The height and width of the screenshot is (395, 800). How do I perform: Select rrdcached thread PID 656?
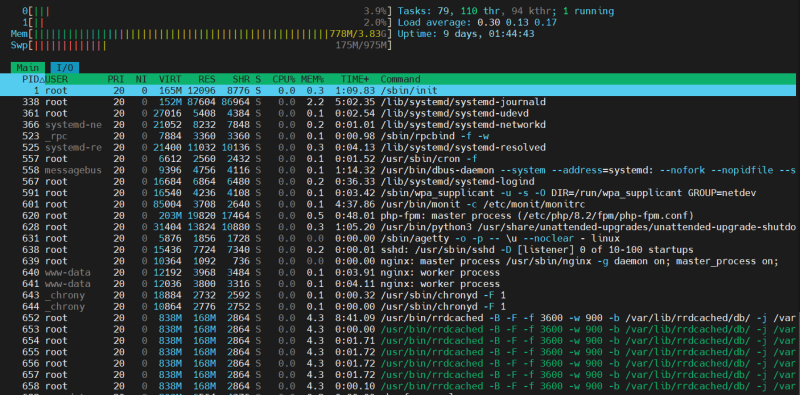[x=398, y=363]
